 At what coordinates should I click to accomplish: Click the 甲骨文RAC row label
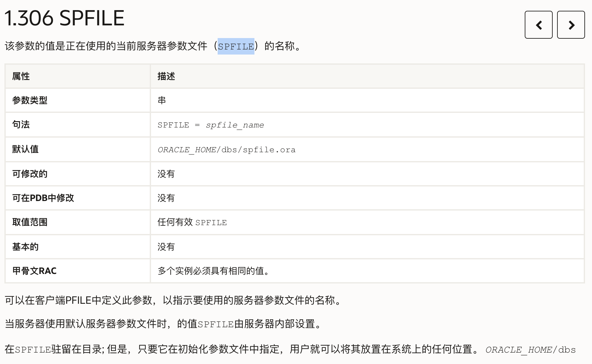(x=34, y=271)
